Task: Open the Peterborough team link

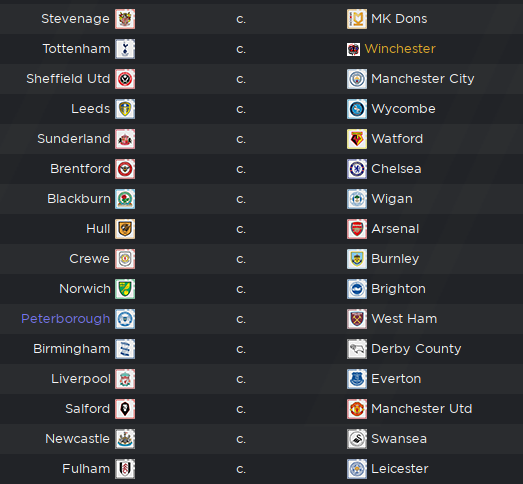Action: coord(66,319)
